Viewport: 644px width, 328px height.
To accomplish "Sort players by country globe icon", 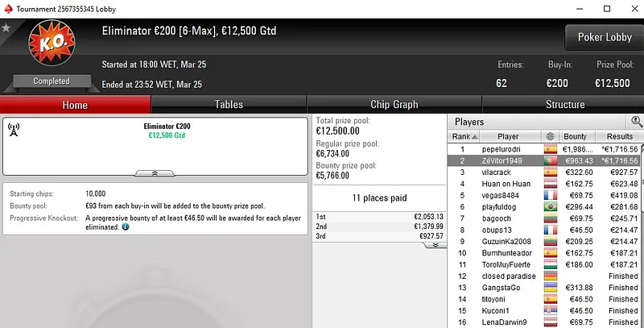I will (550, 136).
